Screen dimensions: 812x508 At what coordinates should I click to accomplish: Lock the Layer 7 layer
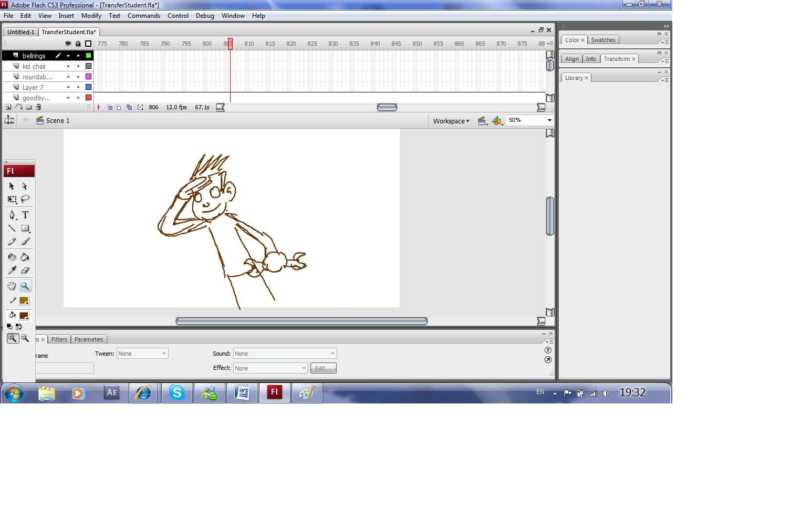coord(78,88)
